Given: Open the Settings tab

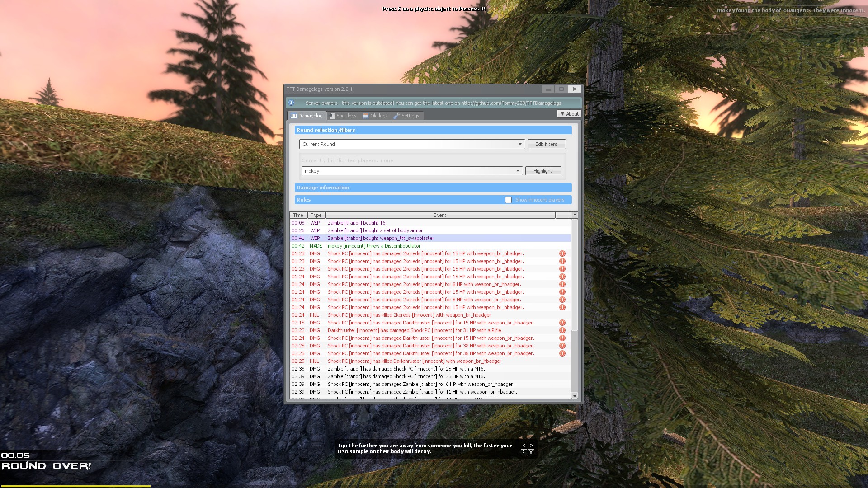Looking at the screenshot, I should click(x=407, y=116).
